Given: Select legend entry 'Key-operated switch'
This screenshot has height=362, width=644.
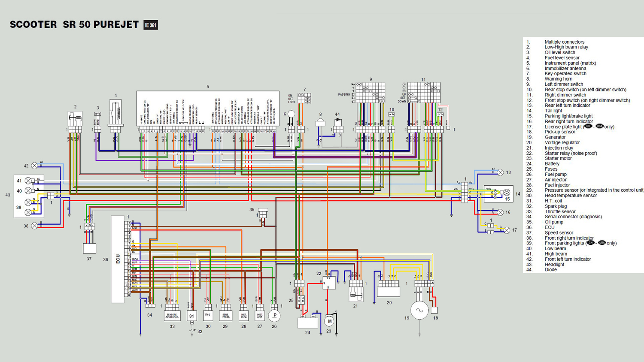Looking at the screenshot, I should point(565,73).
